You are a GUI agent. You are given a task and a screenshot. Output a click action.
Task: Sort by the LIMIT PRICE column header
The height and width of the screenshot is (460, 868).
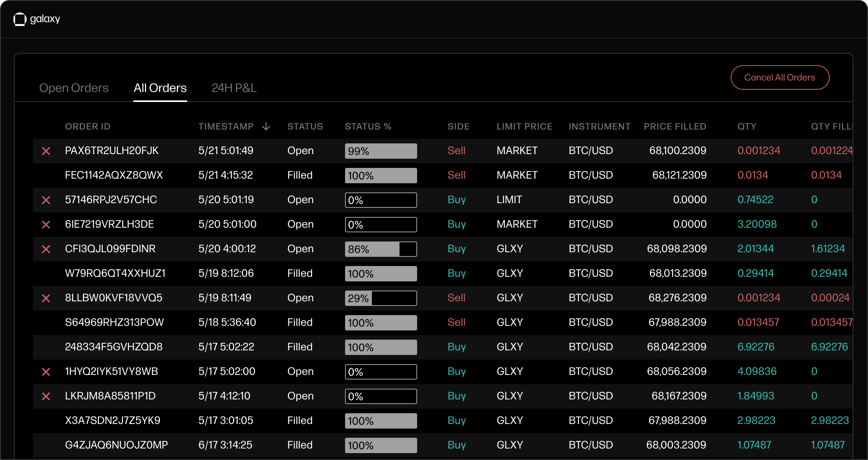(524, 127)
